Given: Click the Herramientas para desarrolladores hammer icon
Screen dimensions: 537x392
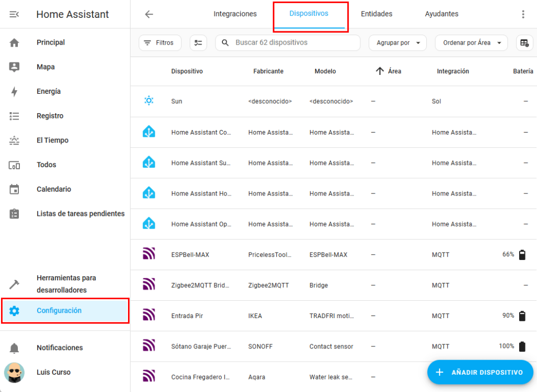Looking at the screenshot, I should point(14,284).
